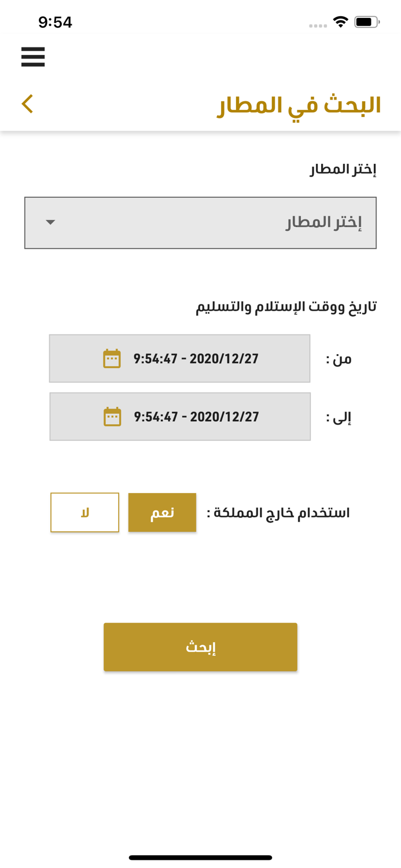Select لا for استخدام خارج المملكة

(84, 513)
